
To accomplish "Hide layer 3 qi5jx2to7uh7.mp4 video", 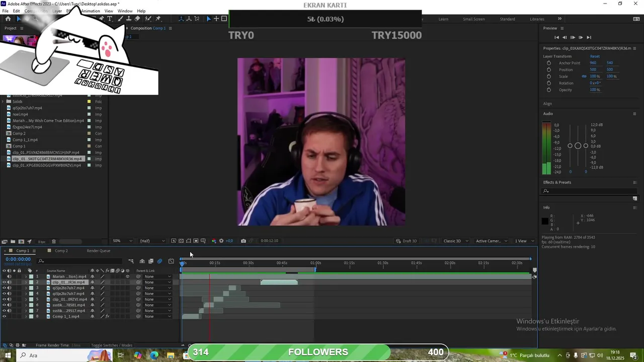I will [x=4, y=288].
